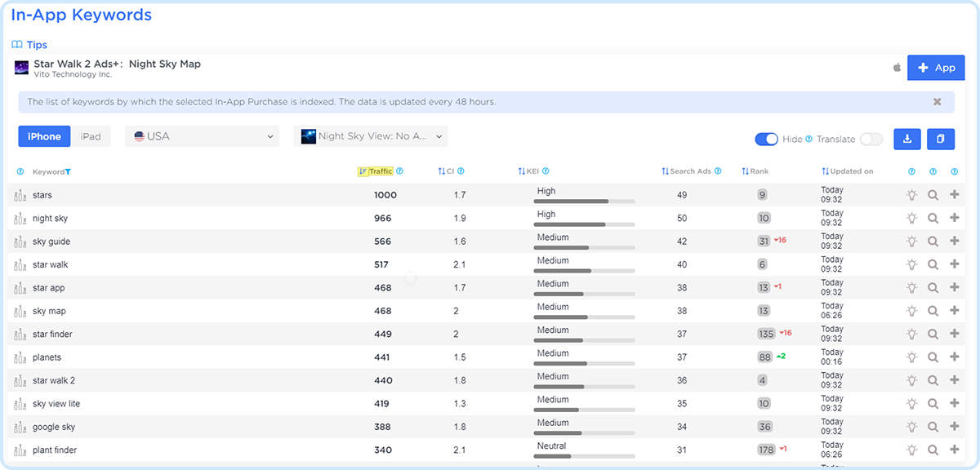Click the blue App button
The width and height of the screenshot is (980, 470).
(x=936, y=68)
